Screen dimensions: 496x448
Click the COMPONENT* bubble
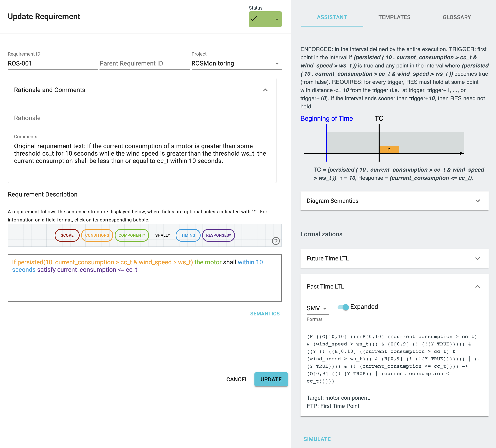pyautogui.click(x=132, y=235)
